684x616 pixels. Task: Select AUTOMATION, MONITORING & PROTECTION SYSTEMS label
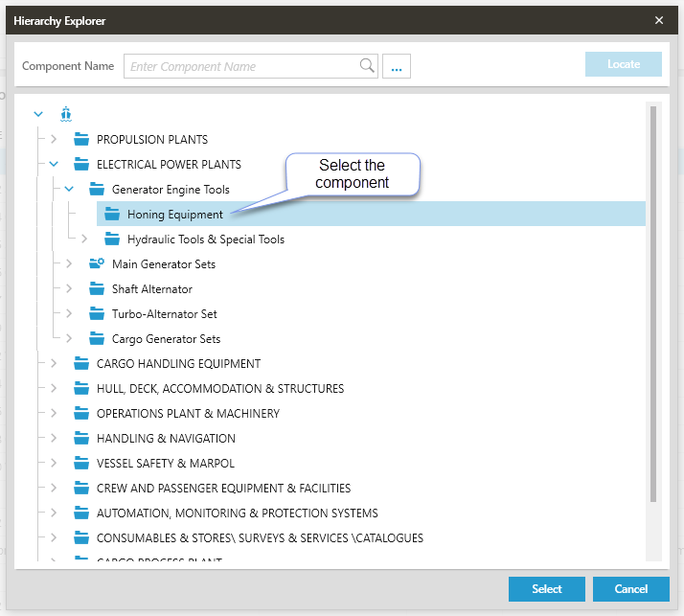(x=238, y=513)
